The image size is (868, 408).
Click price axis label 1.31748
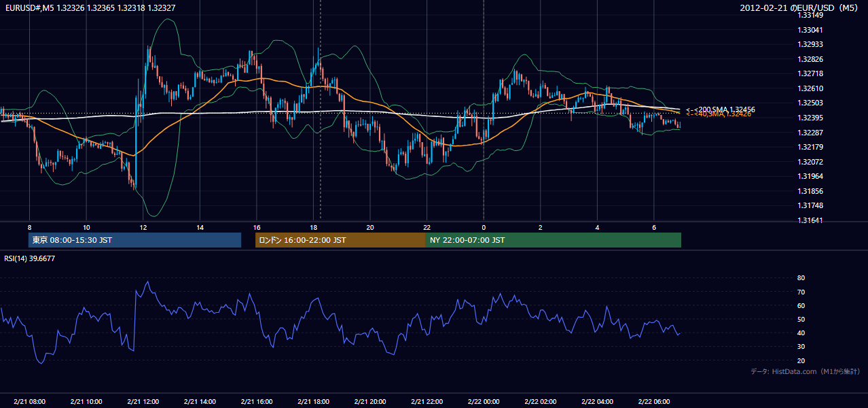click(811, 206)
